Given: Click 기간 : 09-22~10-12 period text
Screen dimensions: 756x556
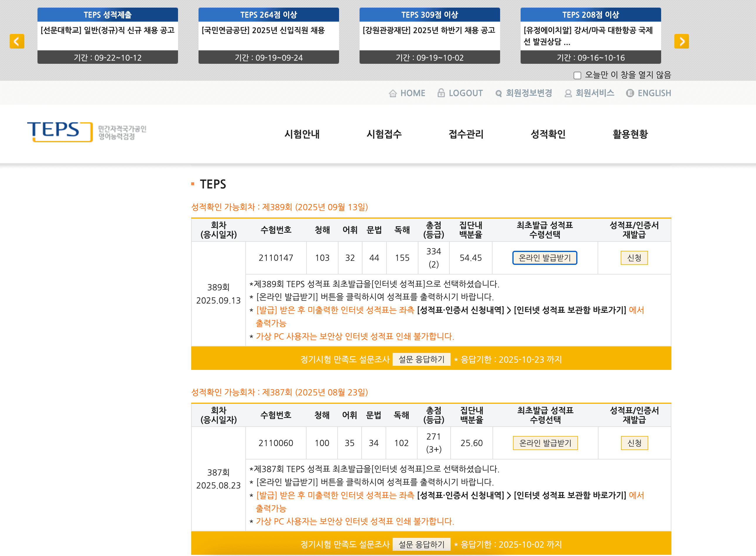Looking at the screenshot, I should coord(108,58).
